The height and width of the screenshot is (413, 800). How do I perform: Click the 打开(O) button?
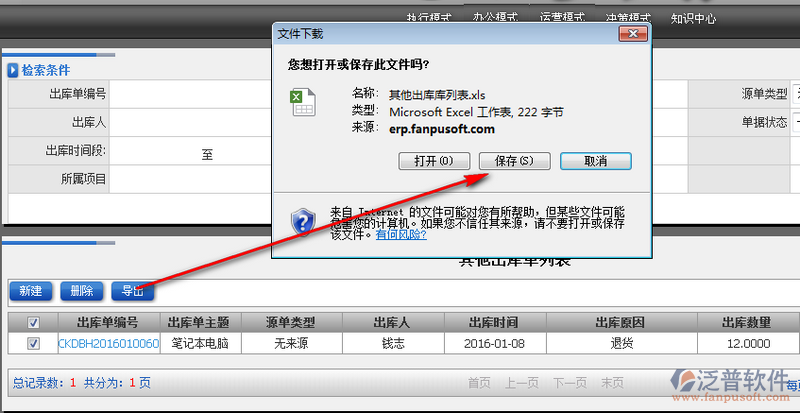pyautogui.click(x=434, y=161)
